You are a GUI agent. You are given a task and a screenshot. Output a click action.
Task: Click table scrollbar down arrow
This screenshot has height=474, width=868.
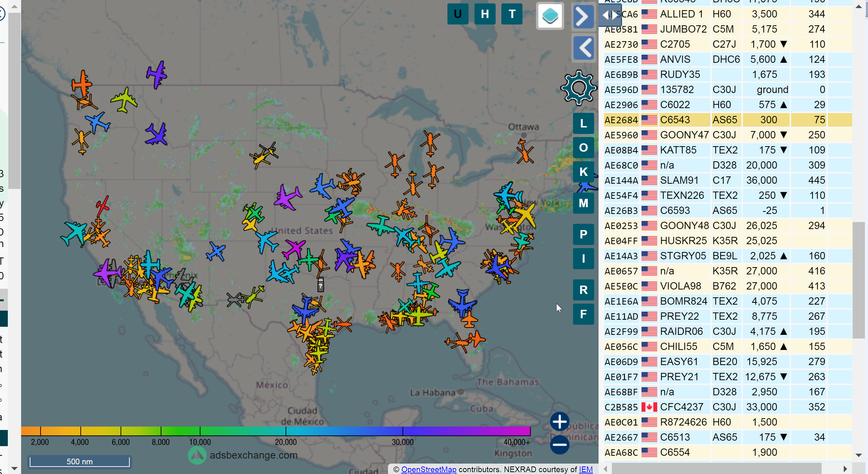coord(858,455)
